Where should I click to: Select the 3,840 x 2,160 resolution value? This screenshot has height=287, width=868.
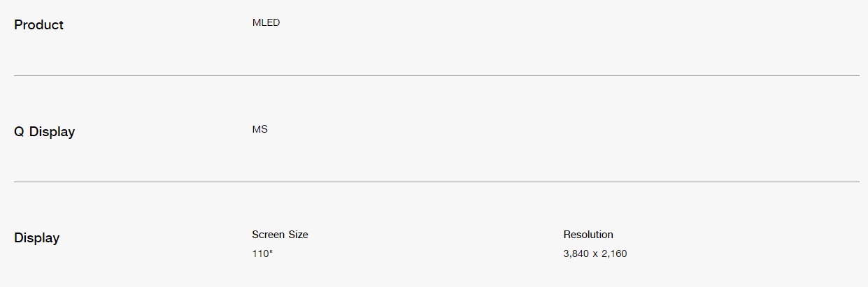pos(595,253)
